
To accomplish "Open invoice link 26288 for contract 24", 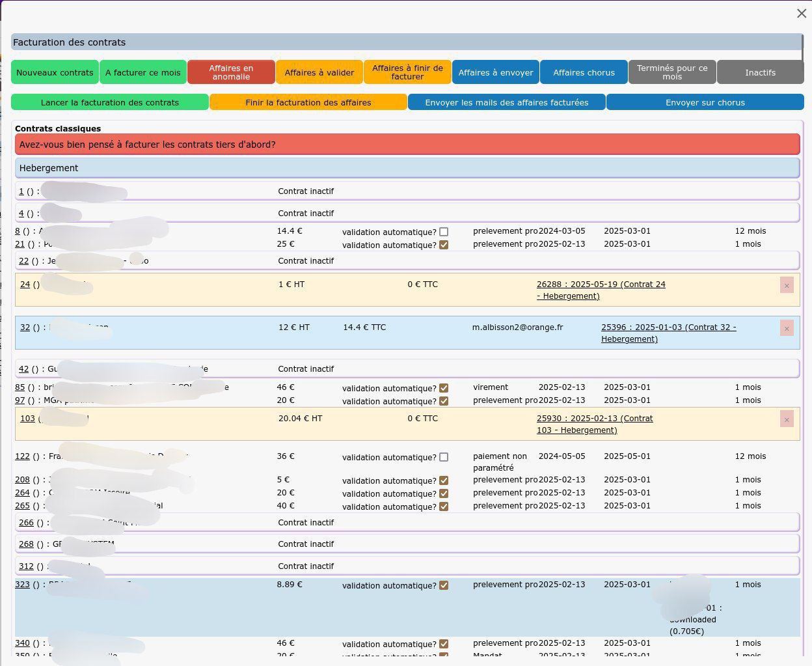I will pos(601,284).
